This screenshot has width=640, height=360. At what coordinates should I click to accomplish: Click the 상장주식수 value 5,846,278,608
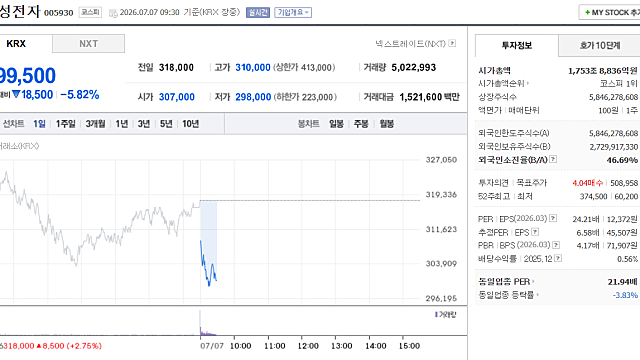tap(613, 97)
